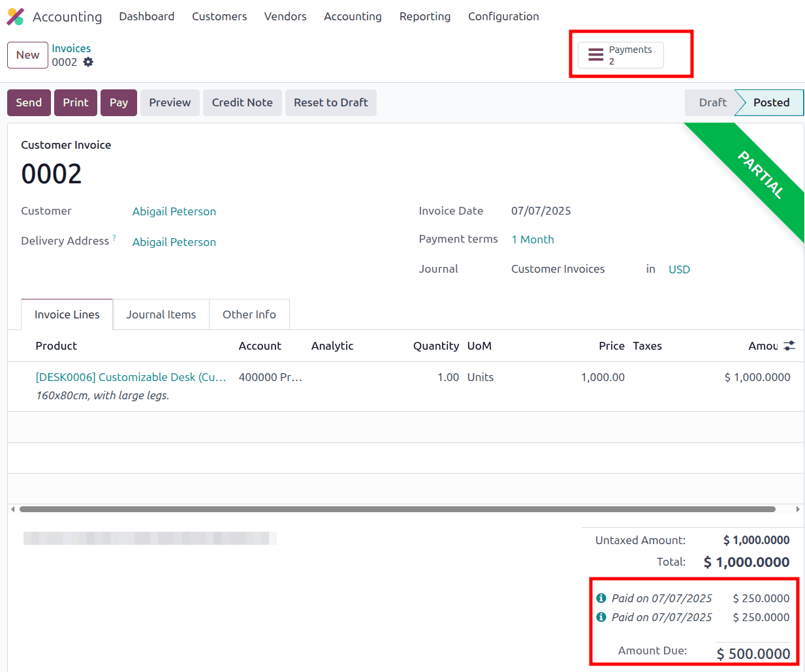Click info icon of second $250 payment
The image size is (805, 672).
(601, 617)
